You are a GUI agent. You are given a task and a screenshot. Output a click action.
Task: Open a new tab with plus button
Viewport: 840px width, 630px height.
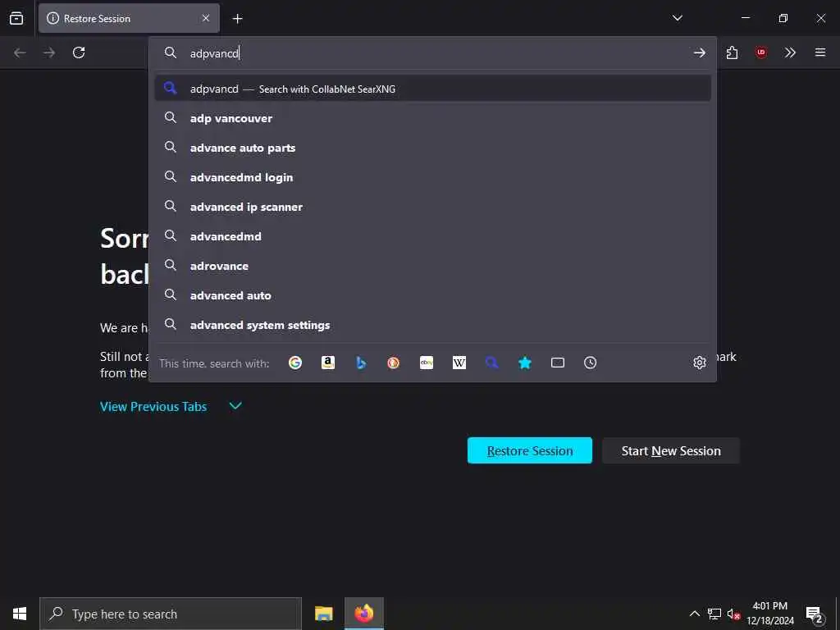[x=237, y=19]
